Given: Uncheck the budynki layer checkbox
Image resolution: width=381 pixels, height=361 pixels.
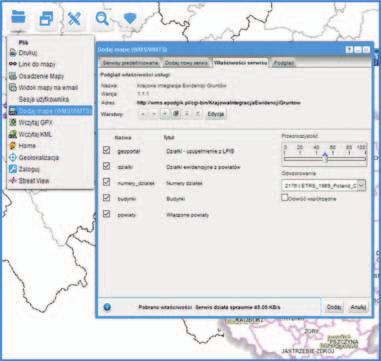Looking at the screenshot, I should (106, 198).
